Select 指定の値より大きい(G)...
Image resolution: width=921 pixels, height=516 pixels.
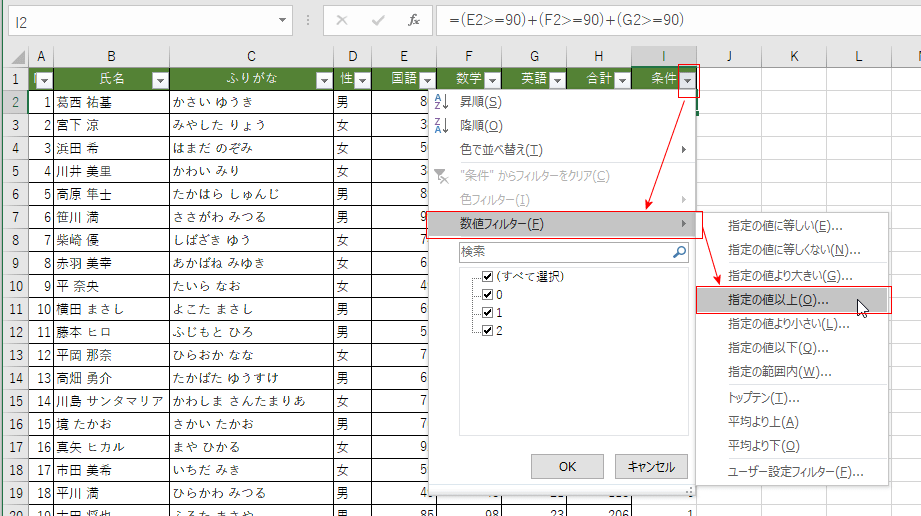pyautogui.click(x=792, y=276)
